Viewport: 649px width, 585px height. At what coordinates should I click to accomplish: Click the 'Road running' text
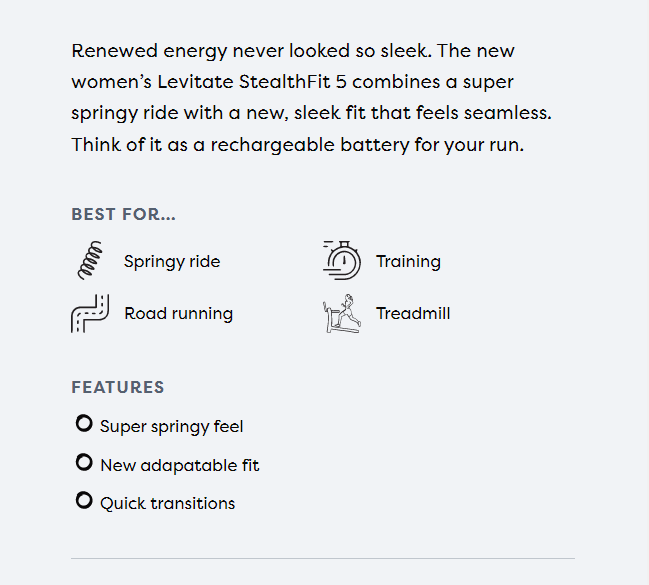[178, 314]
